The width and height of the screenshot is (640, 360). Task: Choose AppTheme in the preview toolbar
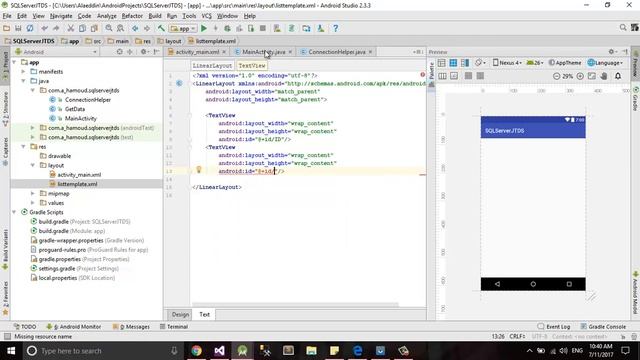click(565, 63)
